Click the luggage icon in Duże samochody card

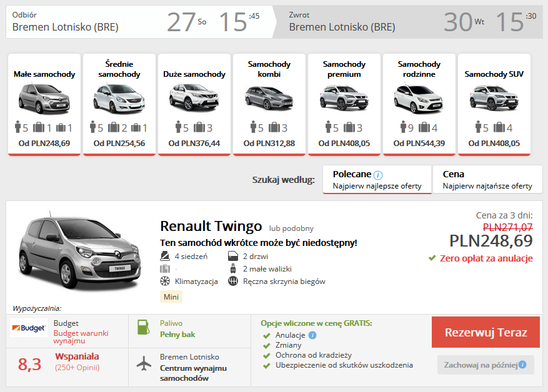click(x=199, y=127)
